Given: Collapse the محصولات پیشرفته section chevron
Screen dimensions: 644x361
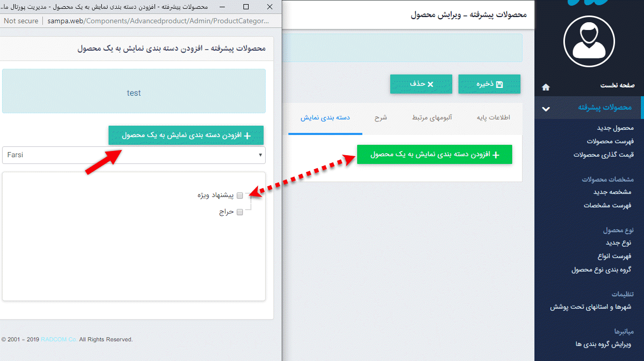Looking at the screenshot, I should pyautogui.click(x=545, y=109).
